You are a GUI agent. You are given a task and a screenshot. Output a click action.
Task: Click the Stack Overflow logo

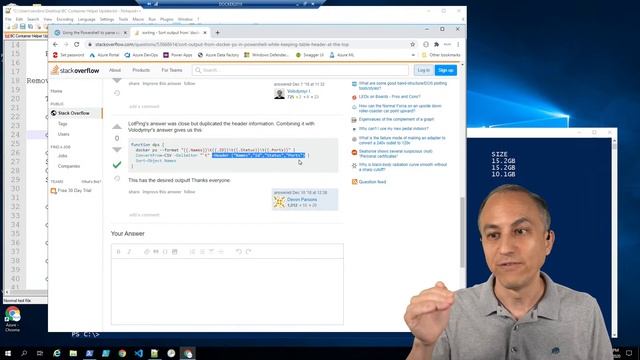[x=75, y=70]
